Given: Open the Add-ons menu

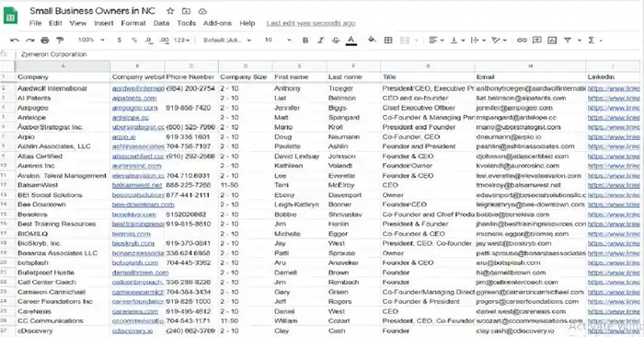Looking at the screenshot, I should tap(217, 23).
